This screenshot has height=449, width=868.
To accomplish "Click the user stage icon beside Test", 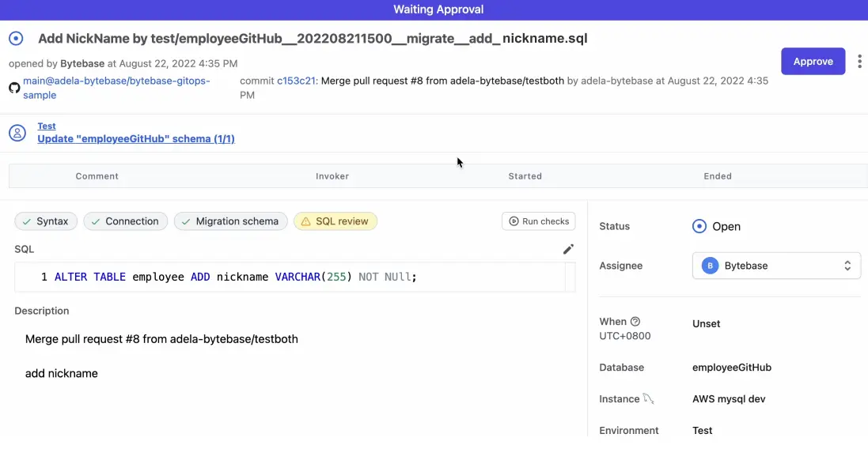I will (x=17, y=133).
